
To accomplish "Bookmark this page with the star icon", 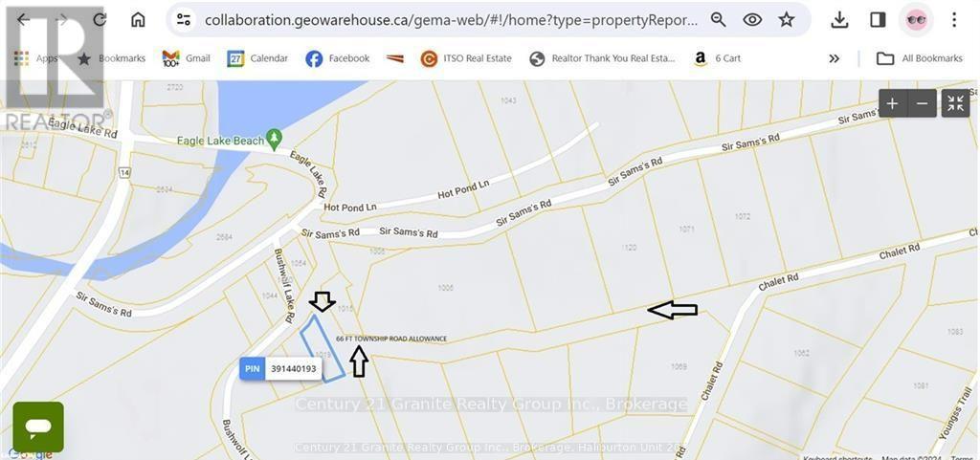I will point(787,20).
